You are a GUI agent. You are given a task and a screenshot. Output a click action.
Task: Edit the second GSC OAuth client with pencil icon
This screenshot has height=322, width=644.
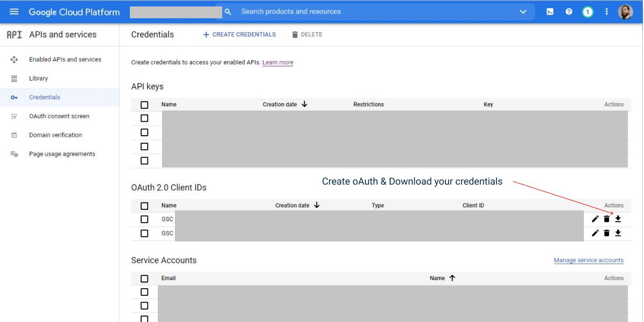coord(595,233)
